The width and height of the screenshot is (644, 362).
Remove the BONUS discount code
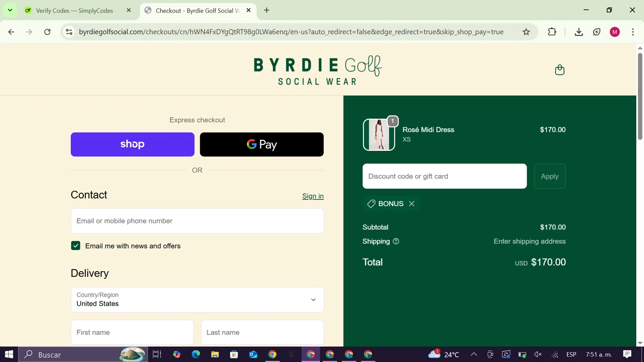(412, 204)
